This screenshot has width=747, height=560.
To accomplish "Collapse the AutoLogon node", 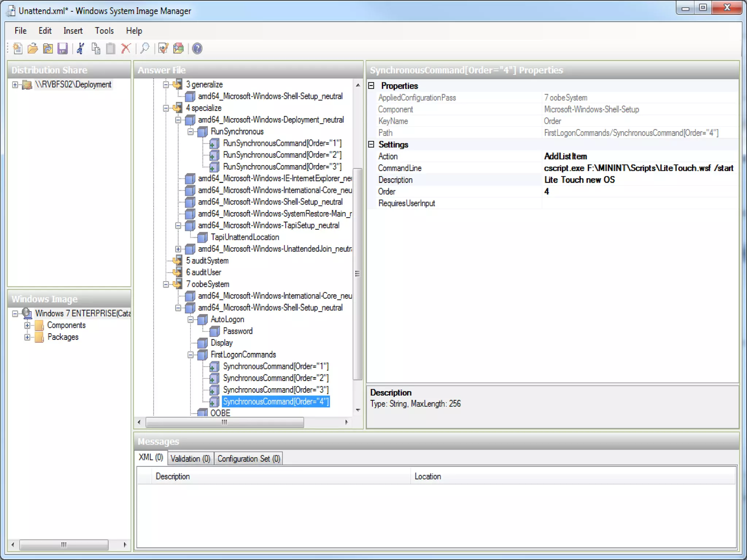I will 190,319.
